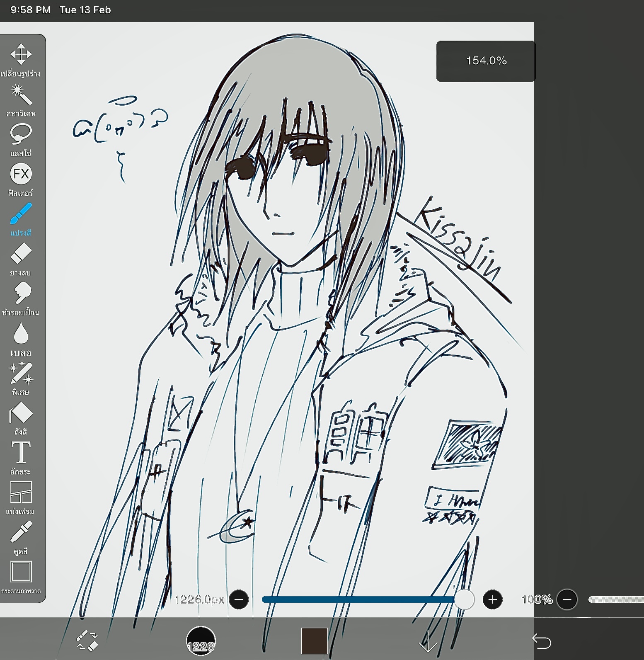Activate the blue Brush tool
The width and height of the screenshot is (644, 660).
pos(21,214)
